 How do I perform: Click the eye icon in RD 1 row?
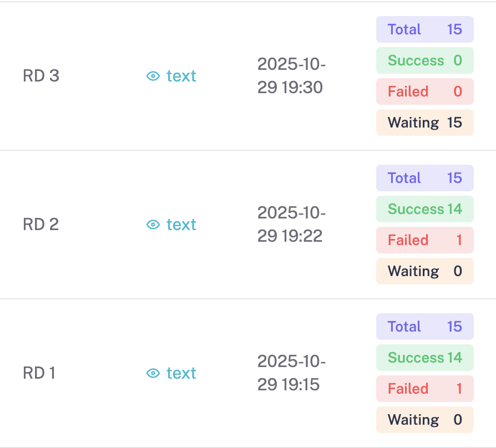pos(153,373)
